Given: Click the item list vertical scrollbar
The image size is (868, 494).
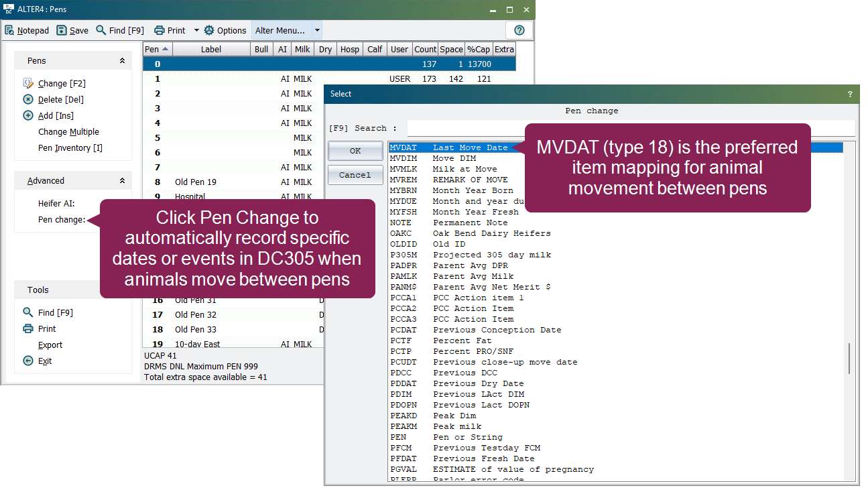Looking at the screenshot, I should tap(849, 358).
